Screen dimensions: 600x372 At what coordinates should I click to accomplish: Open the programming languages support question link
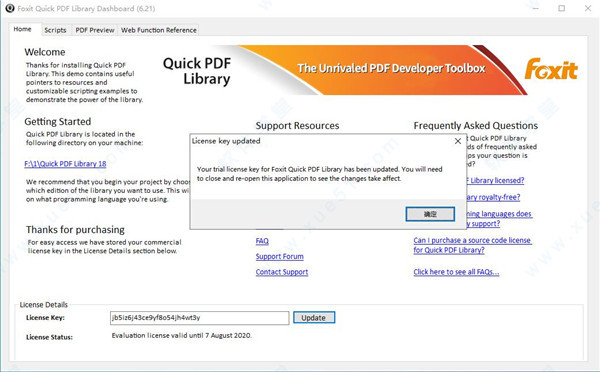click(x=499, y=219)
